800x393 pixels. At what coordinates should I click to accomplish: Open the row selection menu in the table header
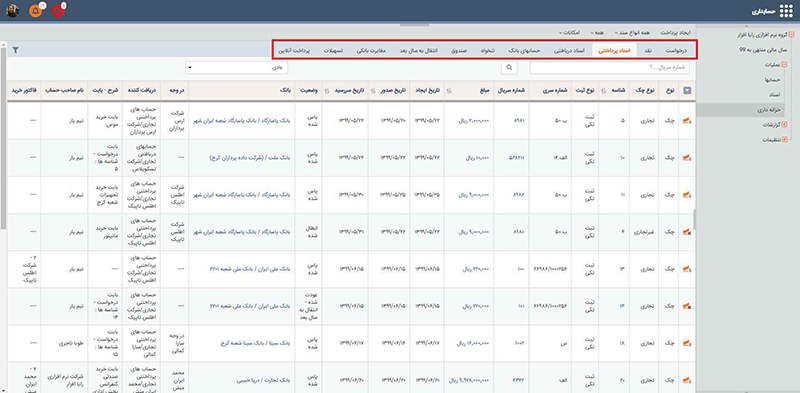click(x=687, y=90)
